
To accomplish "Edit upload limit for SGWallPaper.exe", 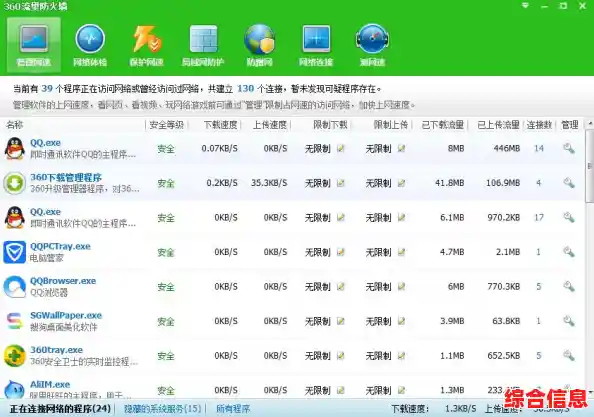I will coord(402,321).
